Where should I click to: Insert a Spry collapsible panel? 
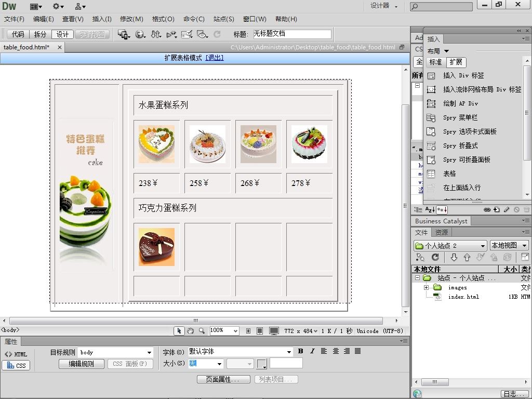(431, 160)
